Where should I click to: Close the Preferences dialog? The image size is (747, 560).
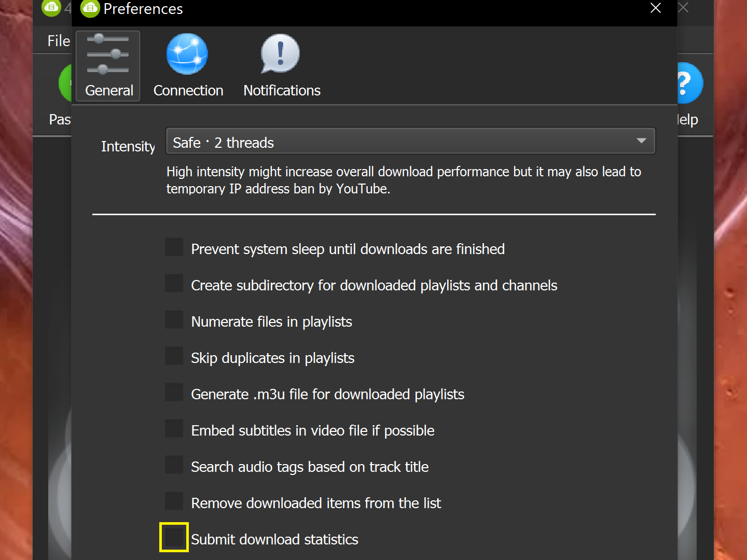click(x=656, y=8)
